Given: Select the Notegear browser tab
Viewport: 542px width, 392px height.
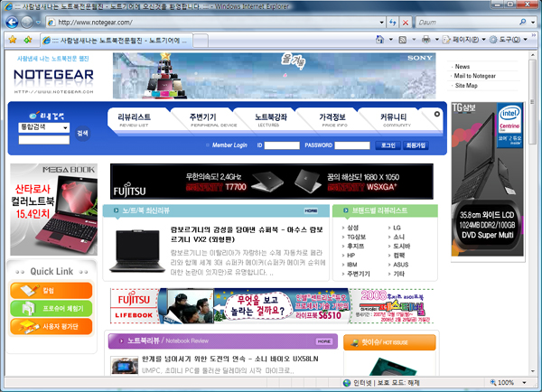Looking at the screenshot, I should tap(117, 41).
